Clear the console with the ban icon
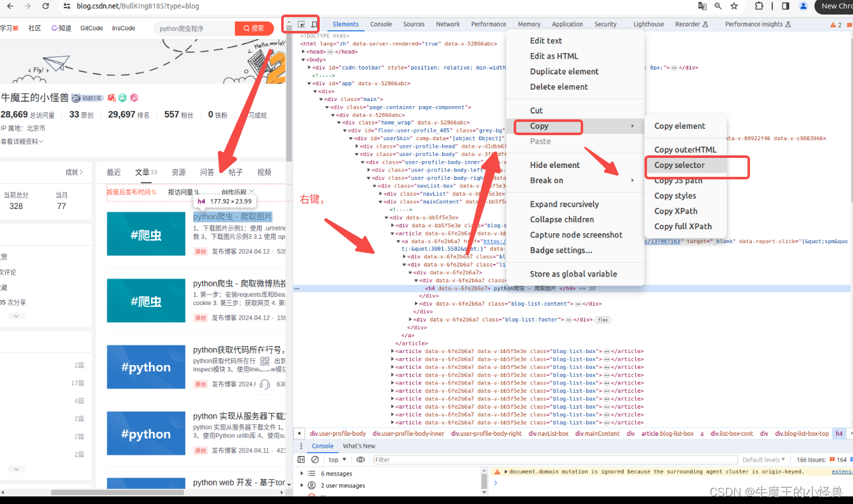Viewport: 853px width, 504px height. [315, 460]
